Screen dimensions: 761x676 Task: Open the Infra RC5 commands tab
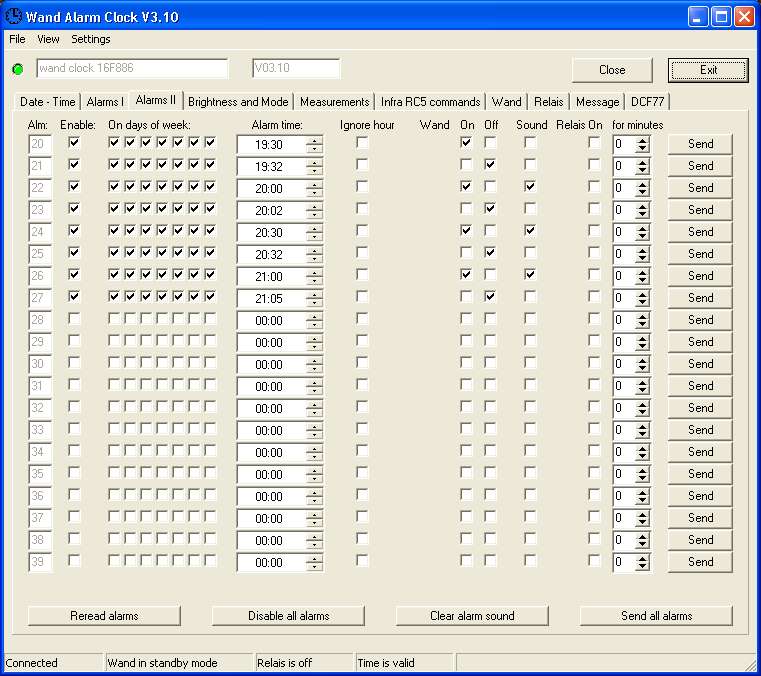[430, 102]
